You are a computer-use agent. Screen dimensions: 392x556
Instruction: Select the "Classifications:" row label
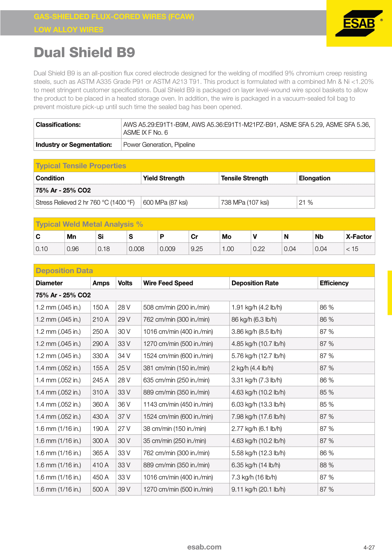pyautogui.click(x=58, y=125)
